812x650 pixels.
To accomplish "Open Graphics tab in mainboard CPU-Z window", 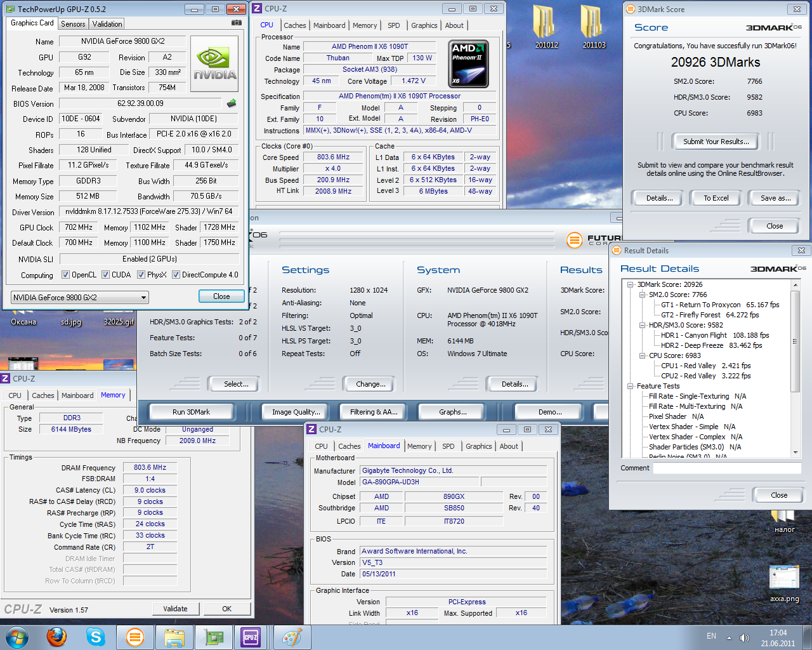I will pos(479,446).
